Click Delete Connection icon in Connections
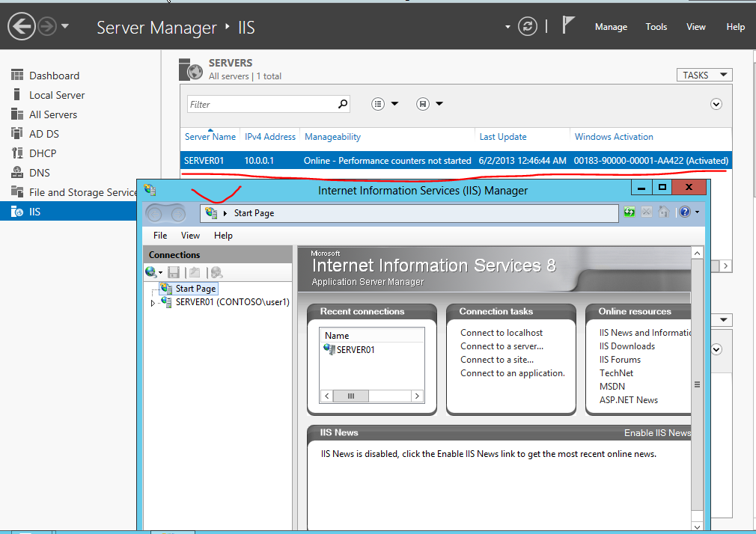Screen dimensions: 756x534 tap(217, 272)
